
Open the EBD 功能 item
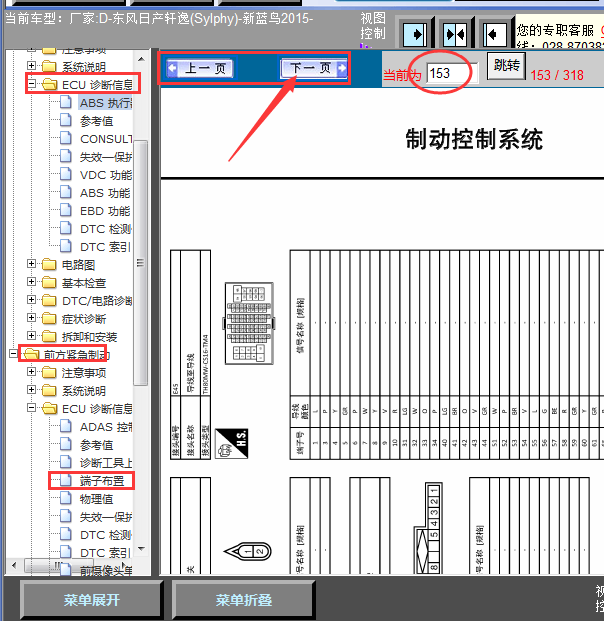click(x=105, y=211)
